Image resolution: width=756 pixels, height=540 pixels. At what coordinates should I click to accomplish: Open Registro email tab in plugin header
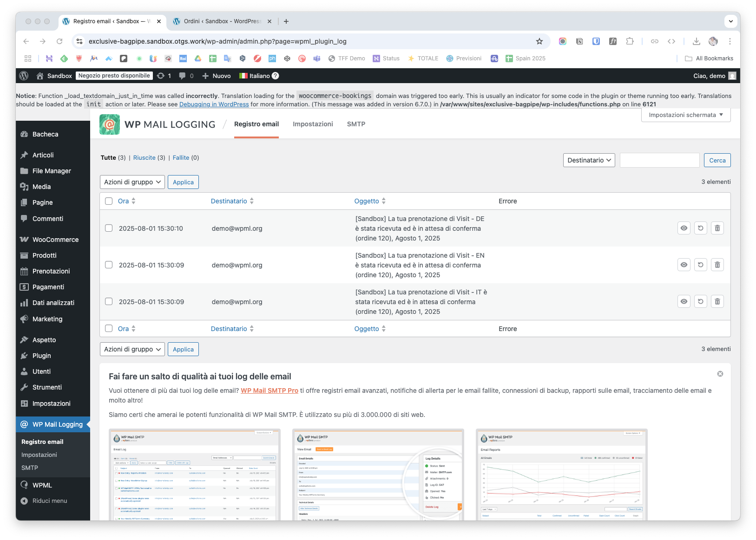[256, 124]
